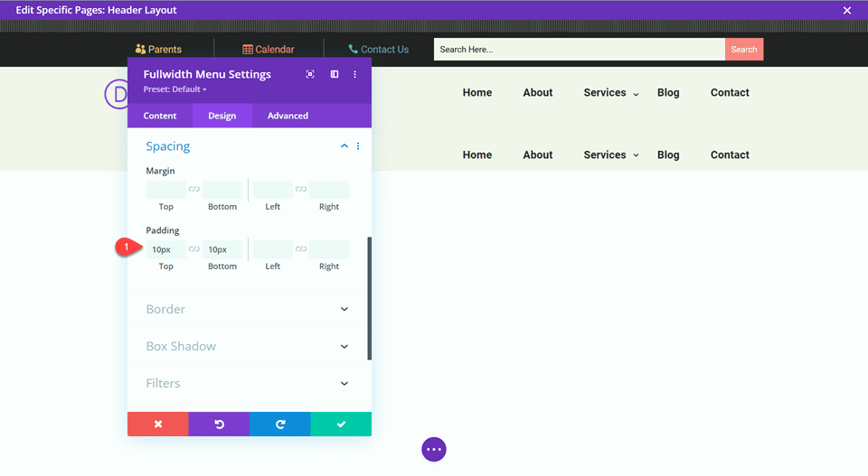Open the Parents link
Image resolution: width=868 pixels, height=476 pixels.
(165, 49)
